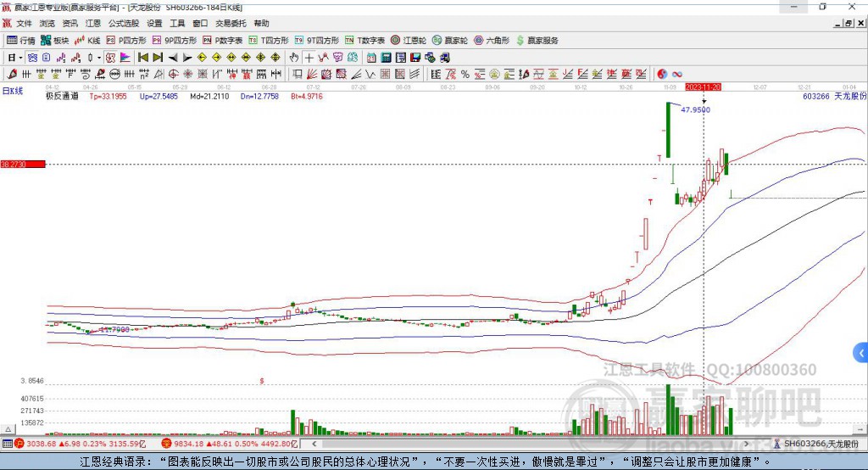The height and width of the screenshot is (470, 868).
Task: Click Shenzhen index 9834.18 status entry
Action: click(230, 444)
